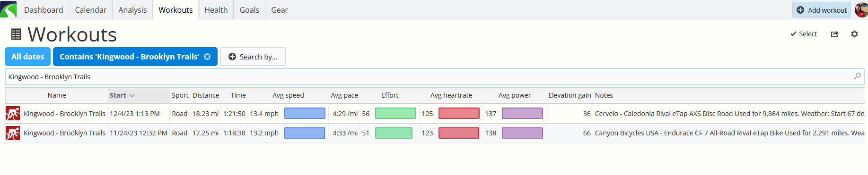Open the All dates filter
The height and width of the screenshot is (175, 868).
coord(27,57)
